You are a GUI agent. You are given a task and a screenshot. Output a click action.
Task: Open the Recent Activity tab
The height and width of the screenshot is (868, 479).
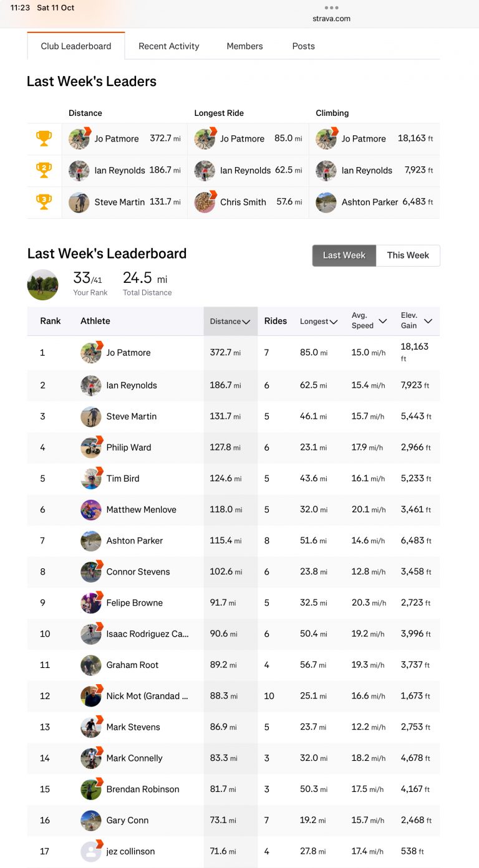point(169,46)
